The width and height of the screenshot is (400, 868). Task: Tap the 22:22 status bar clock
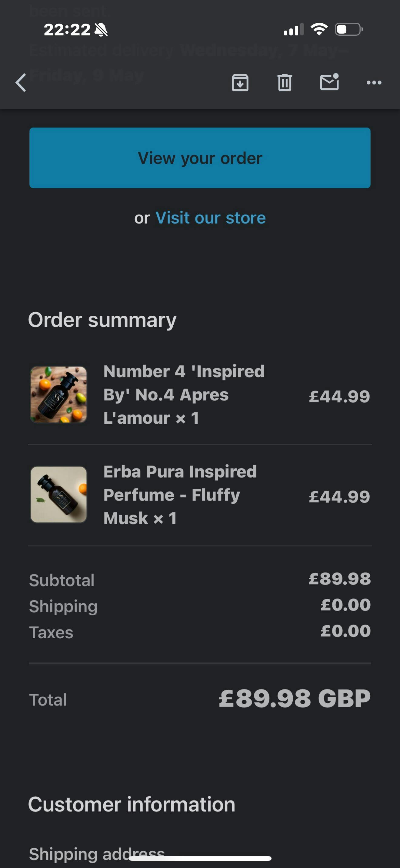pos(67,30)
